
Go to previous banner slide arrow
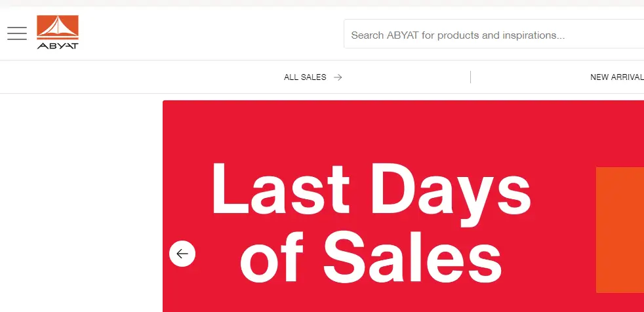(182, 254)
